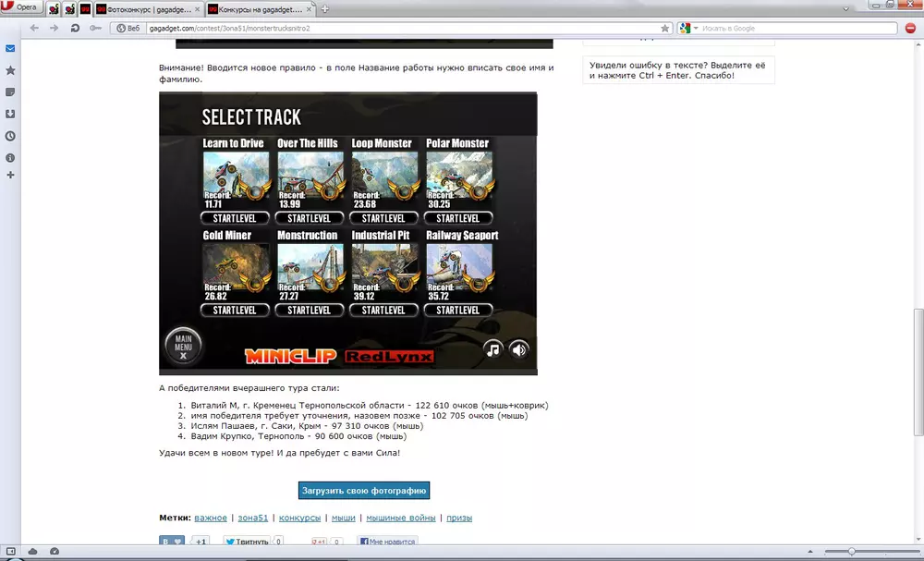Open the Notes panel in sidebar
This screenshot has width=924, height=561.
[10, 92]
